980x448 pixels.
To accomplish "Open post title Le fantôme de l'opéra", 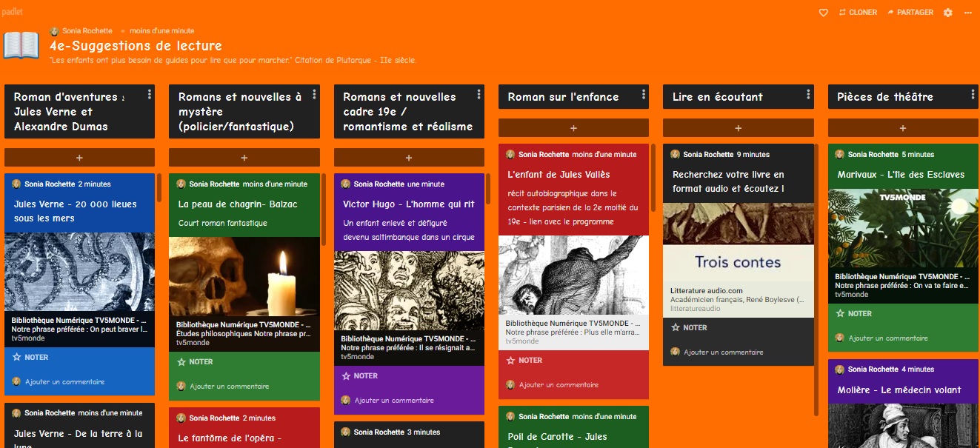I will click(230, 438).
